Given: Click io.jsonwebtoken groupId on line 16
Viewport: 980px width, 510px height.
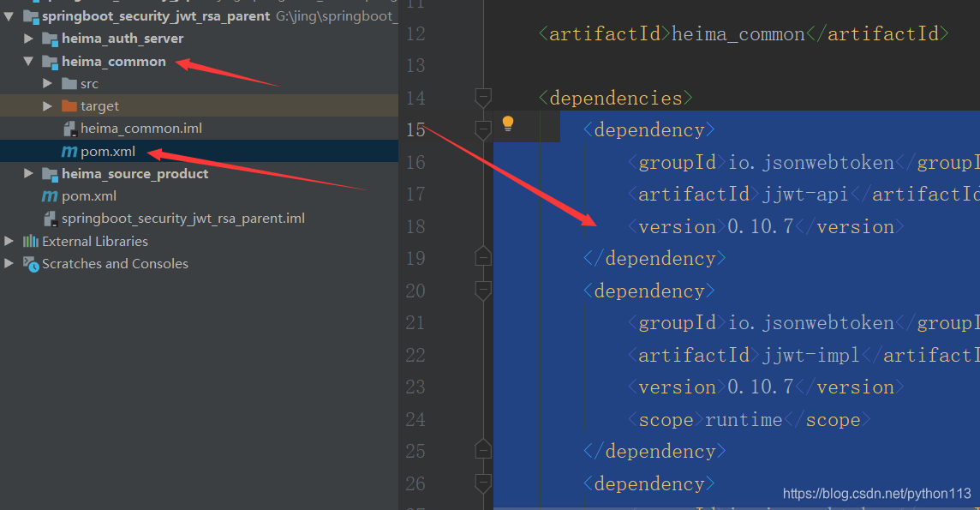Looking at the screenshot, I should pos(811,163).
